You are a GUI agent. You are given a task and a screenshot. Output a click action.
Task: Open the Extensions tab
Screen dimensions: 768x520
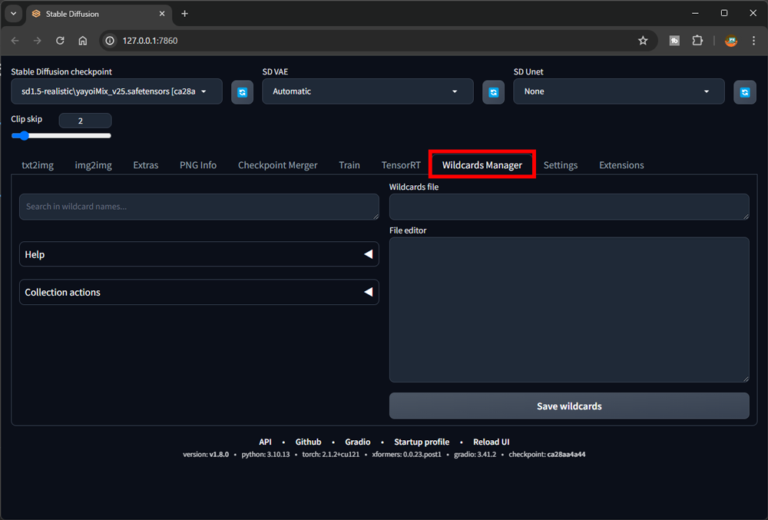click(x=621, y=165)
